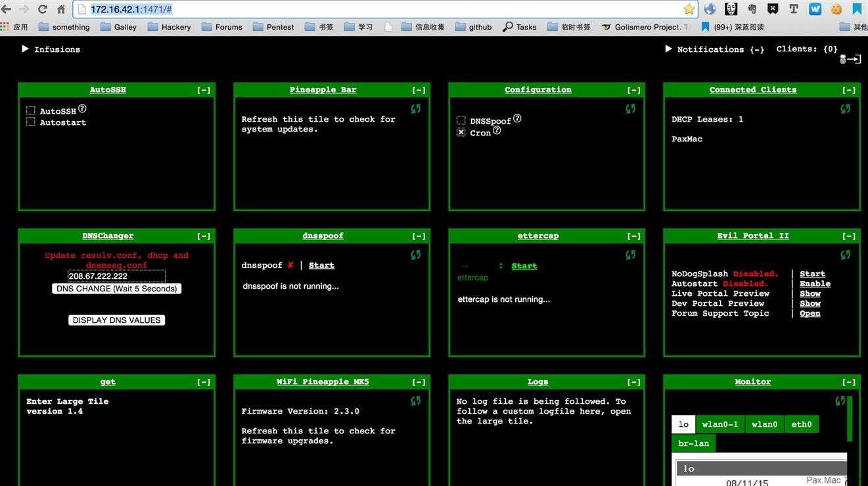Show the Live Portal Preview
This screenshot has height=486, width=868.
click(810, 293)
